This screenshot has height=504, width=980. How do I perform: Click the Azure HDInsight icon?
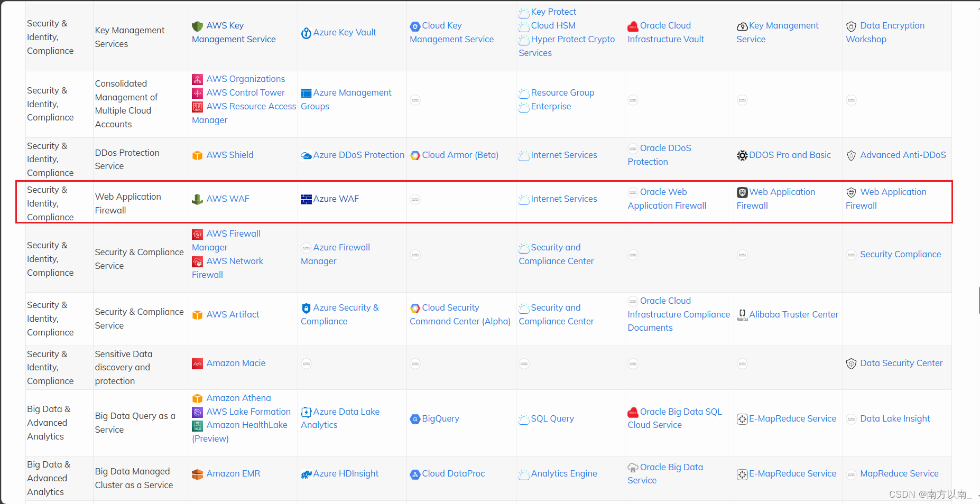306,474
